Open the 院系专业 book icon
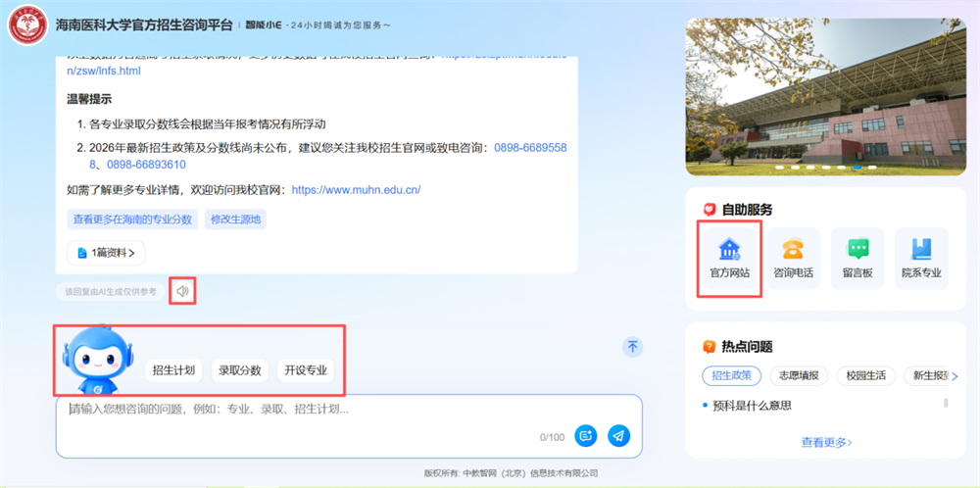The height and width of the screenshot is (488, 980). pos(921,258)
